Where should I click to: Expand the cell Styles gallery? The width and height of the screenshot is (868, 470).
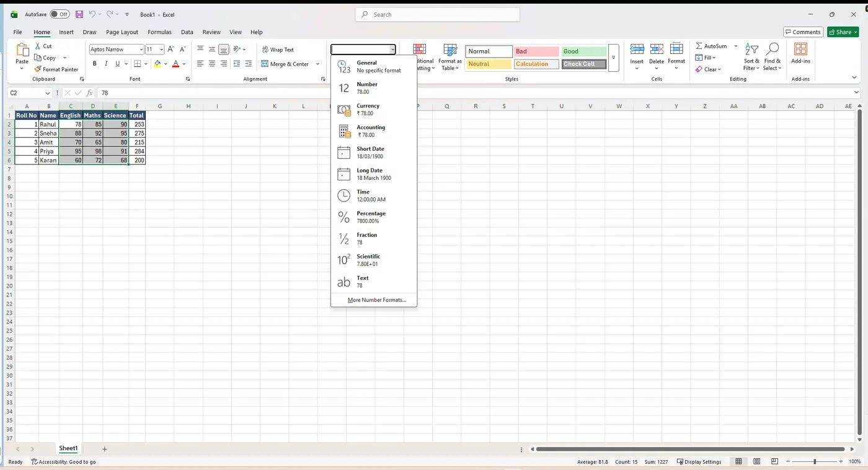click(x=613, y=58)
